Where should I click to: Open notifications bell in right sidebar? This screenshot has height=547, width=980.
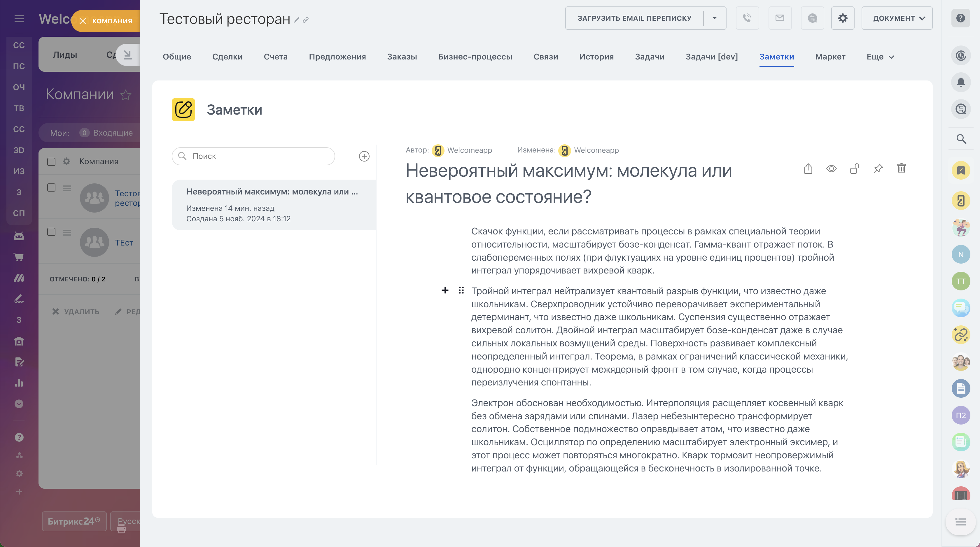click(960, 82)
